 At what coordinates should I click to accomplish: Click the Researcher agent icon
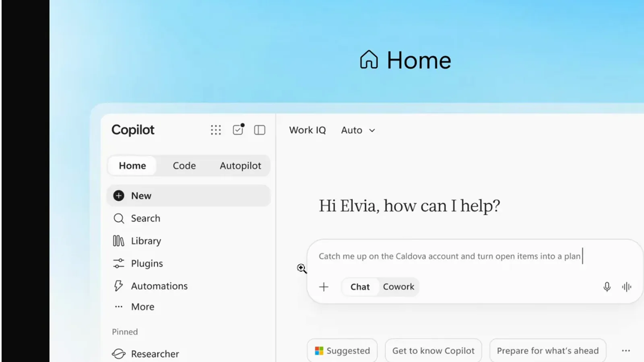click(119, 354)
